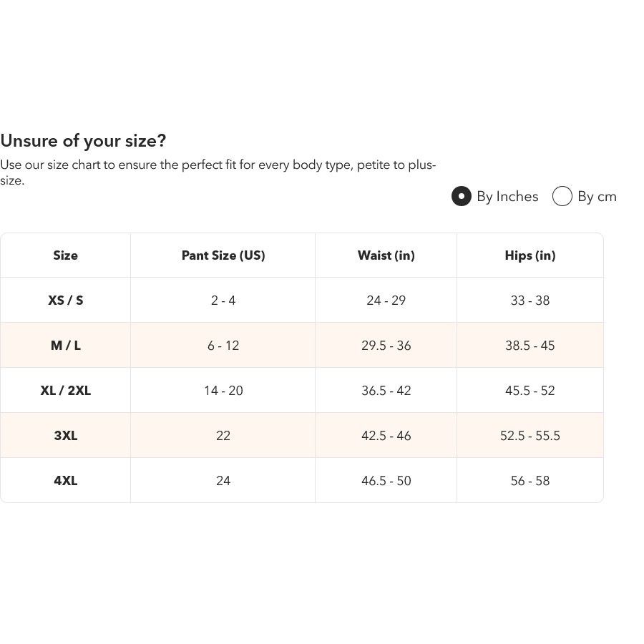The height and width of the screenshot is (644, 644).
Task: Click the 56 - 58 hips cell
Action: click(530, 481)
